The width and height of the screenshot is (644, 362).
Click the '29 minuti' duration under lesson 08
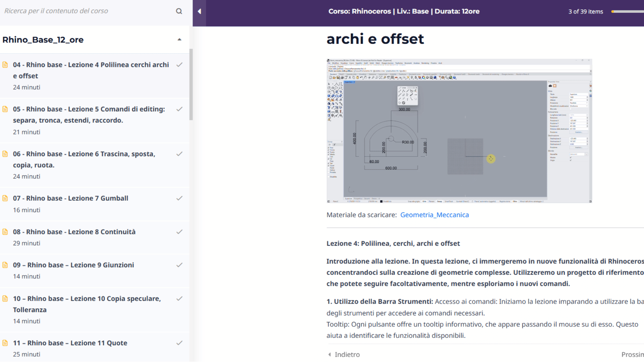(x=26, y=243)
